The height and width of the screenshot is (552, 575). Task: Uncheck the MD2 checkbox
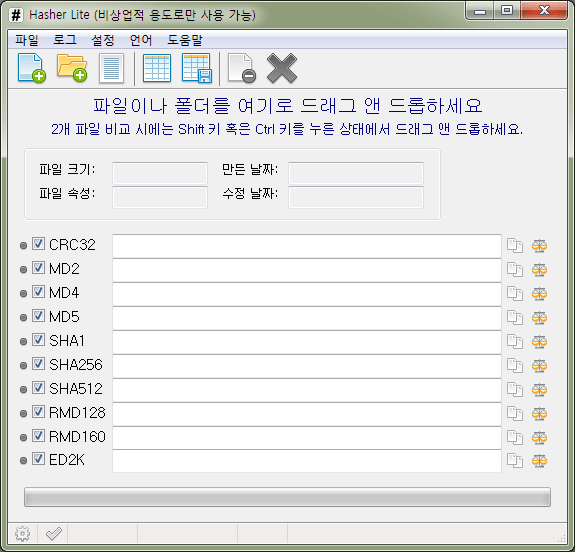point(38,268)
